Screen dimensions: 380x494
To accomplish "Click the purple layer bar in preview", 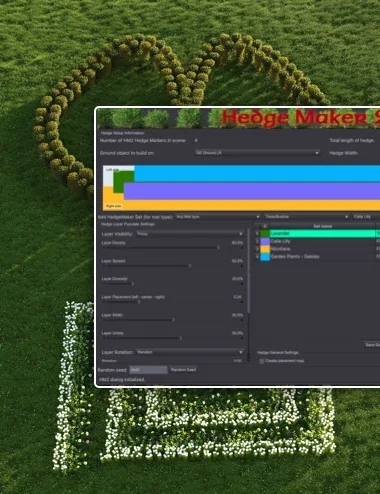I will [x=252, y=191].
